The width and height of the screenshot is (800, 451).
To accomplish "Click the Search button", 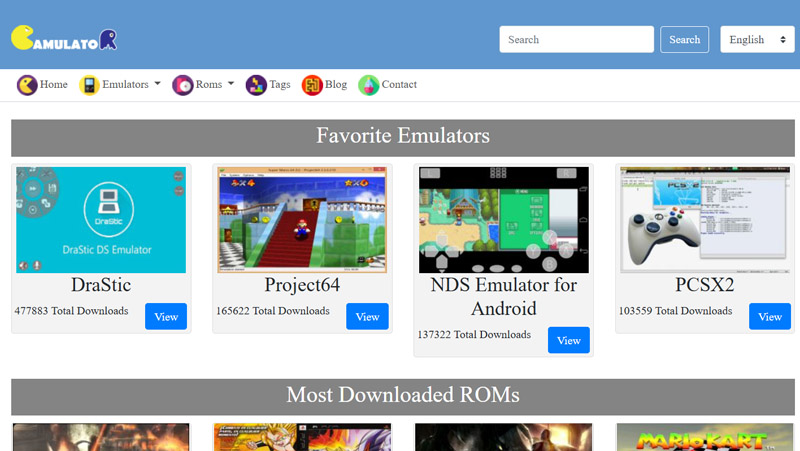I will click(684, 39).
